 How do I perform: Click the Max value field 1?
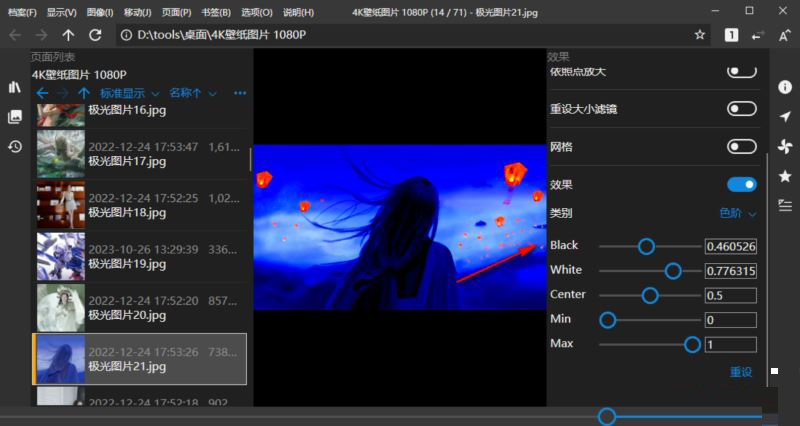[731, 344]
